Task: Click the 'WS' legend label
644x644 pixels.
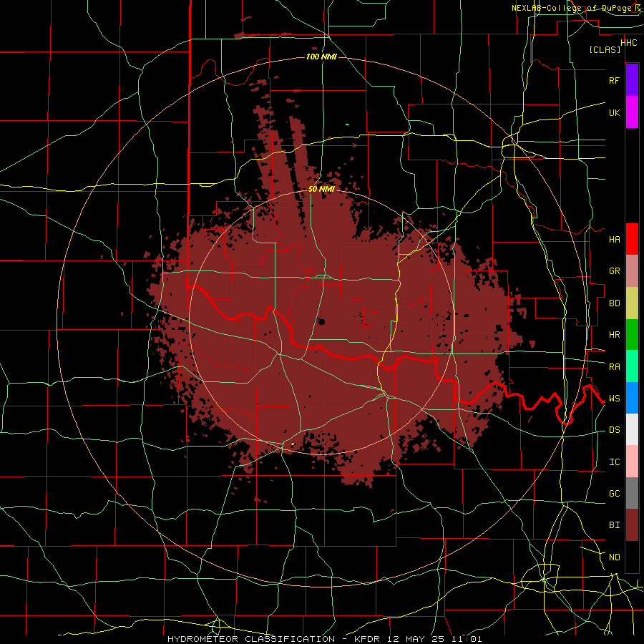Action: (614, 398)
